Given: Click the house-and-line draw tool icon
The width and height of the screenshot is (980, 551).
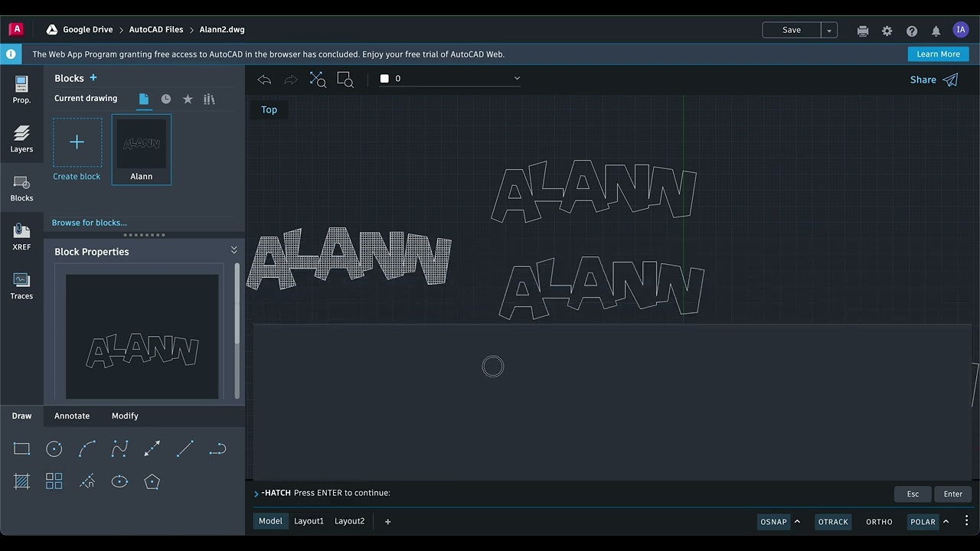Looking at the screenshot, I should point(87,481).
